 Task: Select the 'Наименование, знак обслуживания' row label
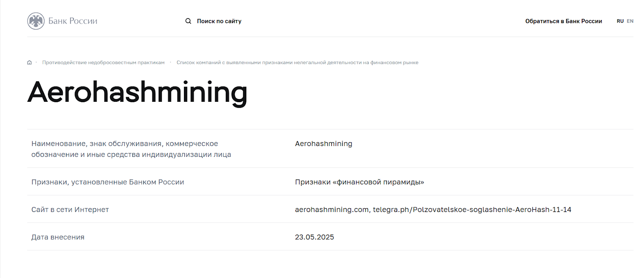click(x=131, y=149)
